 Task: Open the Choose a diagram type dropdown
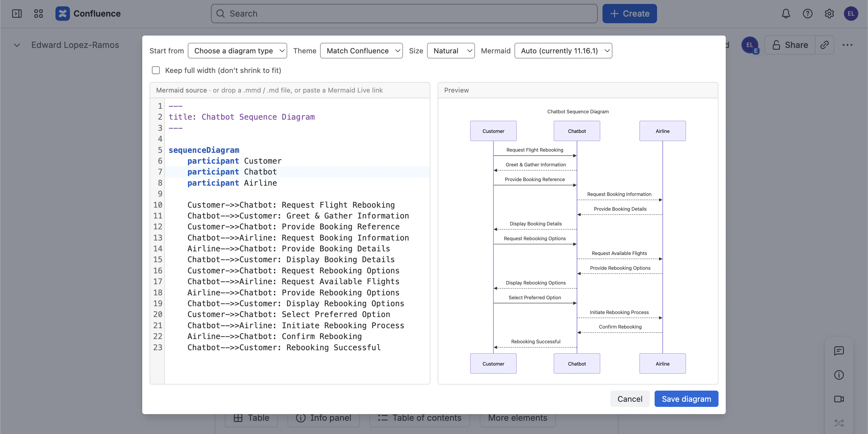[237, 51]
